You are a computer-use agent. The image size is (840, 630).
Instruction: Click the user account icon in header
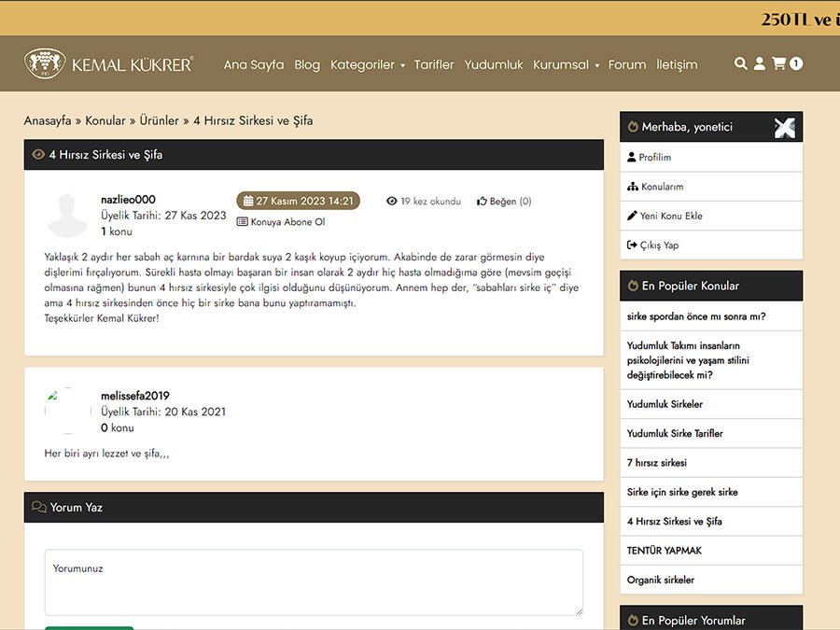[760, 63]
